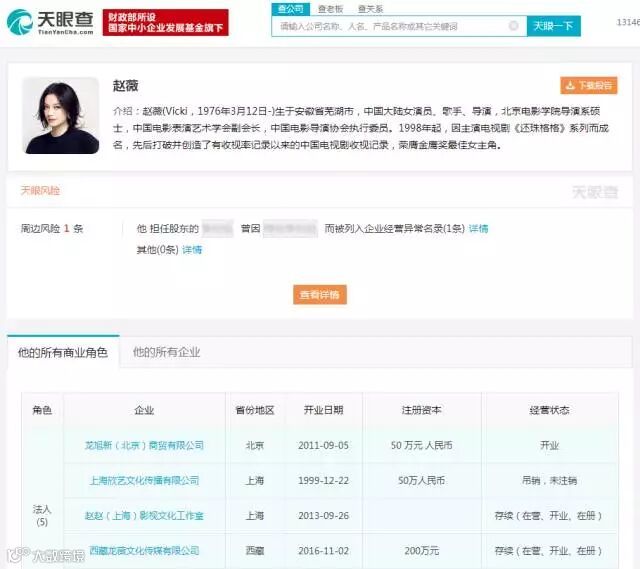Open the 赵薇 profile photo
The height and width of the screenshot is (569, 640).
(60, 116)
